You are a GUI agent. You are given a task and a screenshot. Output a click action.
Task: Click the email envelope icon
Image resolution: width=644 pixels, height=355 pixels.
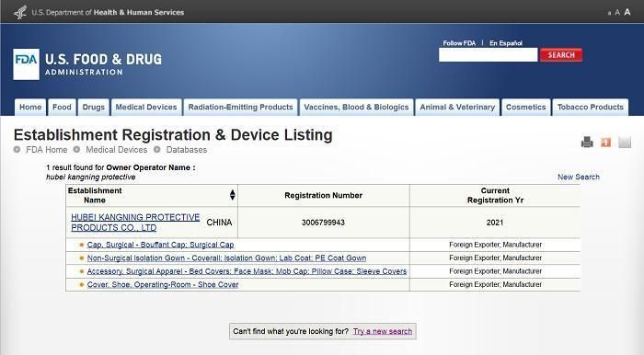[625, 142]
